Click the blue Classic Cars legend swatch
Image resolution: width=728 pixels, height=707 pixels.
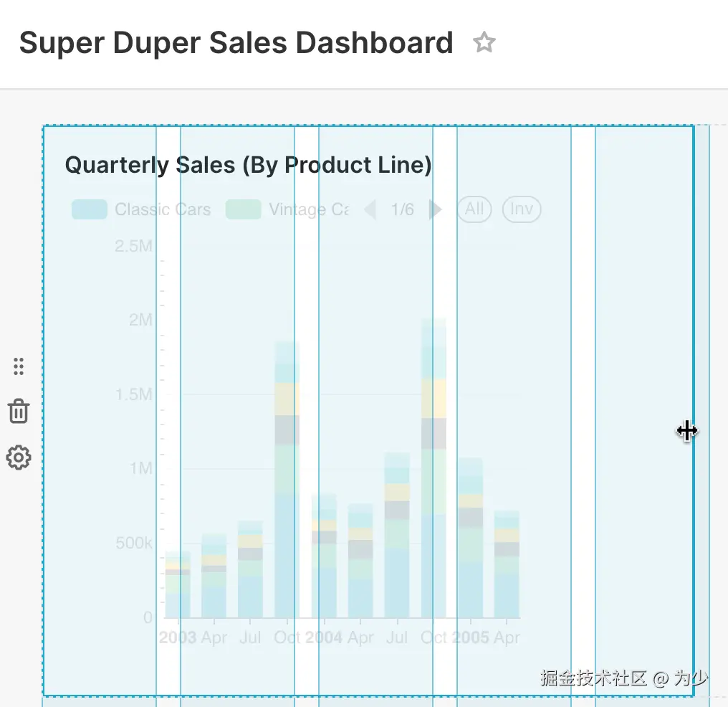click(x=90, y=209)
